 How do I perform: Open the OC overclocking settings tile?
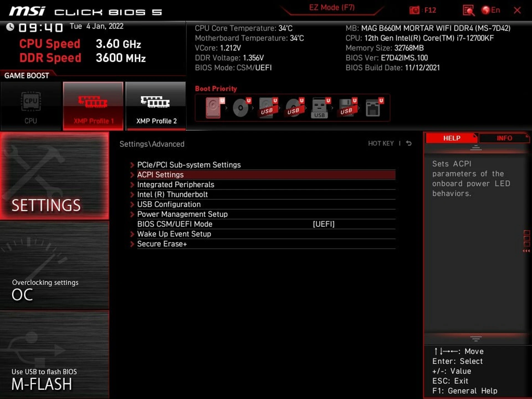coord(55,265)
